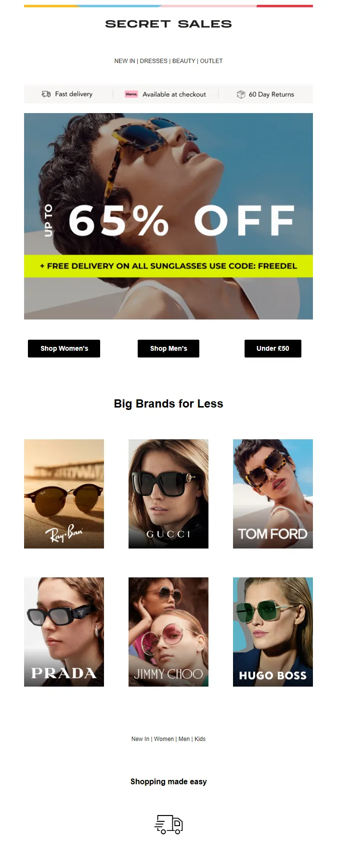Open the Ray-Ban brand tile

tap(64, 494)
